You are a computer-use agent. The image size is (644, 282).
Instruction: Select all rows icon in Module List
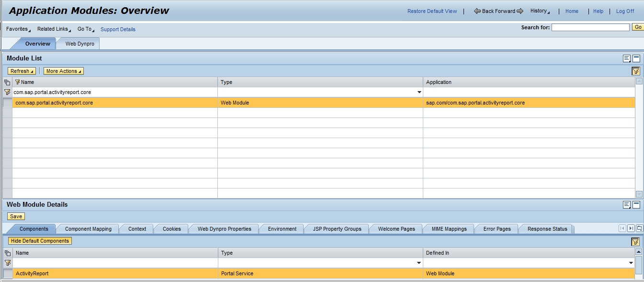pyautogui.click(x=7, y=82)
